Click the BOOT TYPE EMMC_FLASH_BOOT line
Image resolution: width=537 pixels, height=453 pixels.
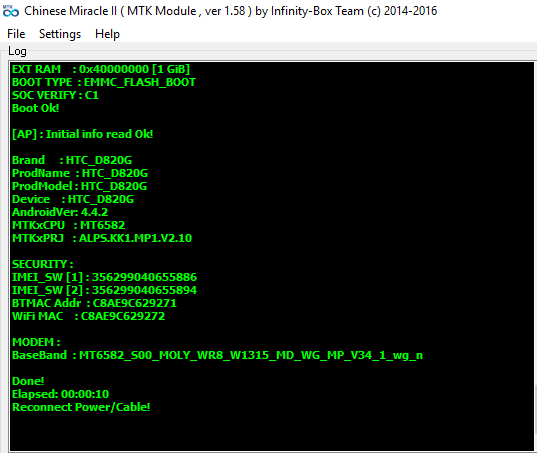104,82
